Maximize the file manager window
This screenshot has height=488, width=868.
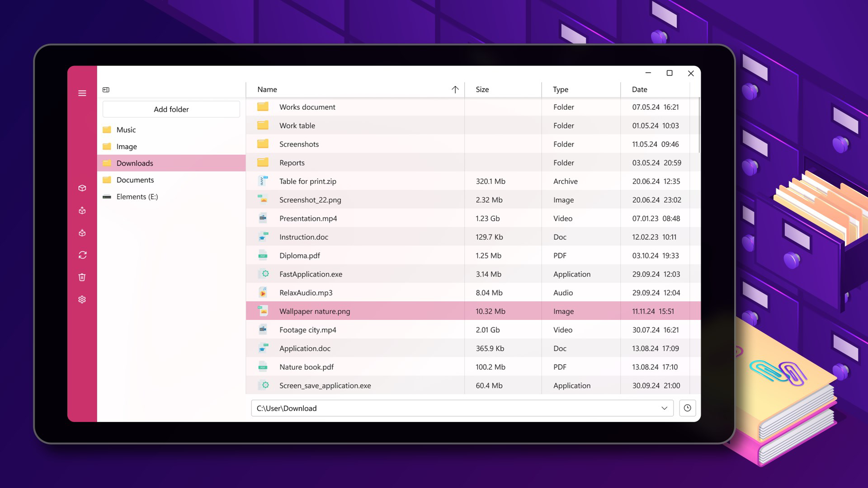pos(669,73)
